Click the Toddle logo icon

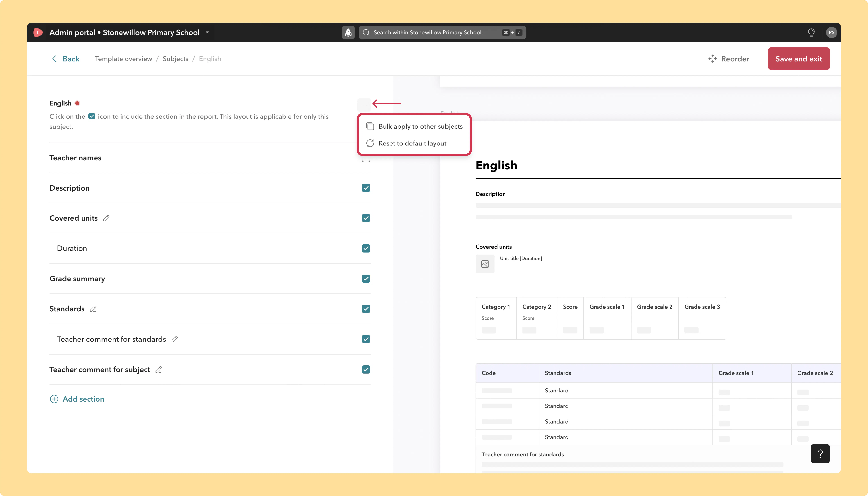pyautogui.click(x=38, y=32)
